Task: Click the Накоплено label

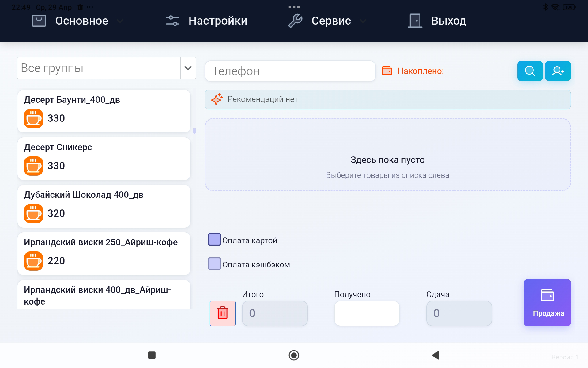Action: (420, 71)
